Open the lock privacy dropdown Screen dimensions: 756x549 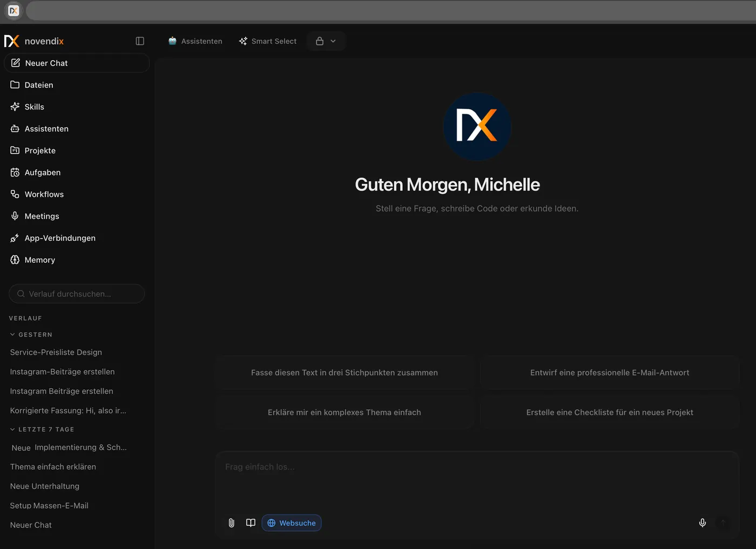[326, 41]
